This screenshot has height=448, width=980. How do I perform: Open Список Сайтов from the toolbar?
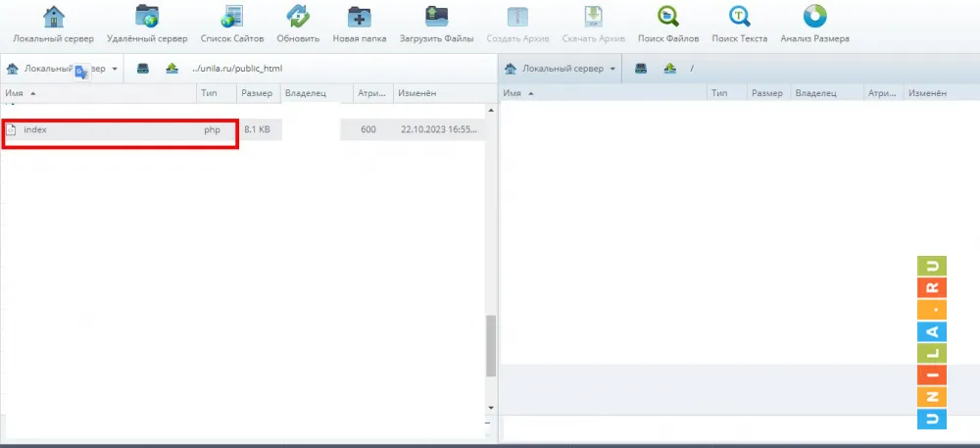coord(232,18)
